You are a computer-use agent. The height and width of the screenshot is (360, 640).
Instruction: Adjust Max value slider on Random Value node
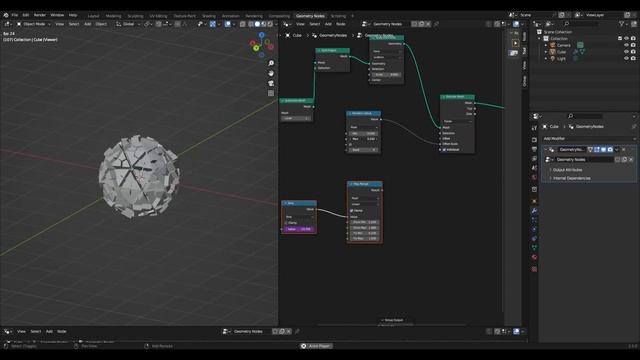click(x=364, y=139)
